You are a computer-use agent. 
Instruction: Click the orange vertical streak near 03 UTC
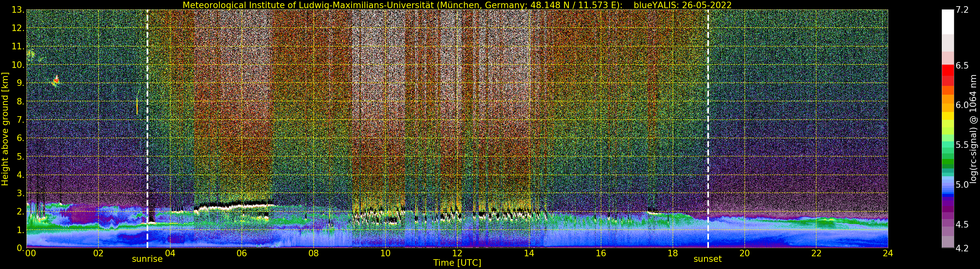coord(137,106)
